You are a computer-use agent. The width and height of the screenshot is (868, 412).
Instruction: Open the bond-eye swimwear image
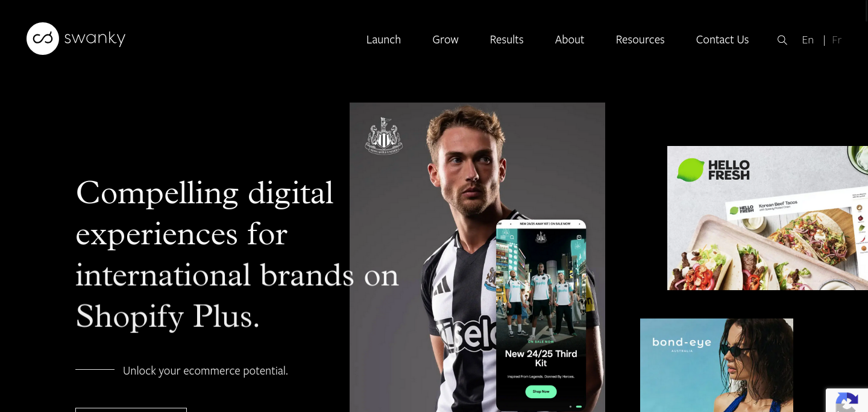pos(717,365)
